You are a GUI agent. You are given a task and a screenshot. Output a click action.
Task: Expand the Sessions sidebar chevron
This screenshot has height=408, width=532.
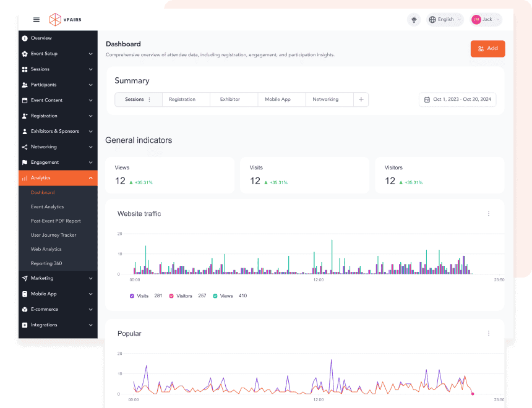click(90, 69)
